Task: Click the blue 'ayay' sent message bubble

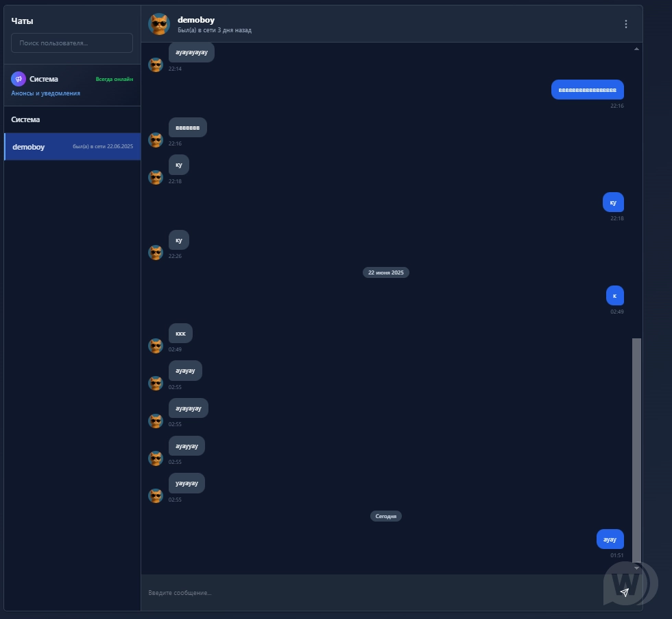Action: point(610,539)
